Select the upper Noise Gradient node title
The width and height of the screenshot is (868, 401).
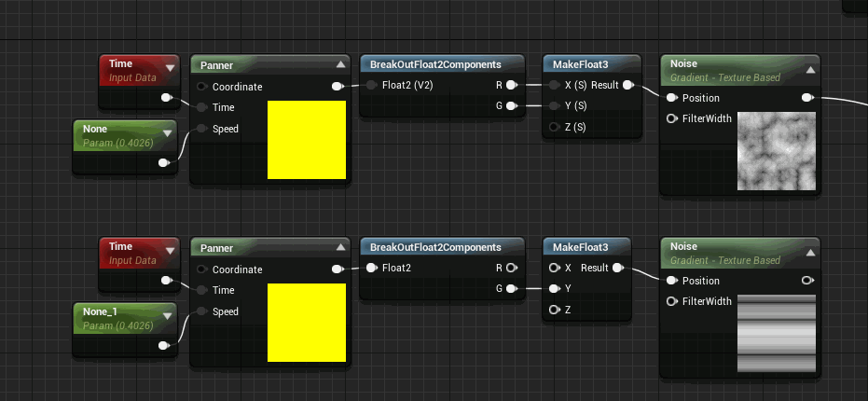tap(683, 63)
